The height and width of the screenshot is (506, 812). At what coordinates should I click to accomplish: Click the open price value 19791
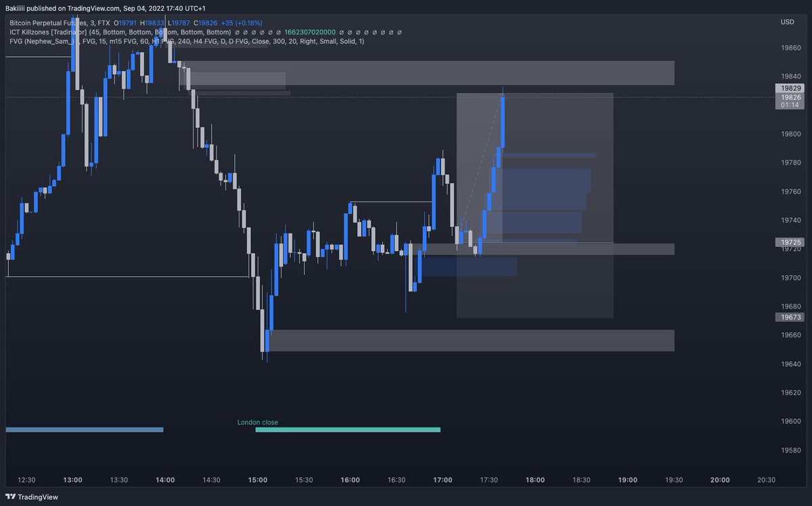127,22
